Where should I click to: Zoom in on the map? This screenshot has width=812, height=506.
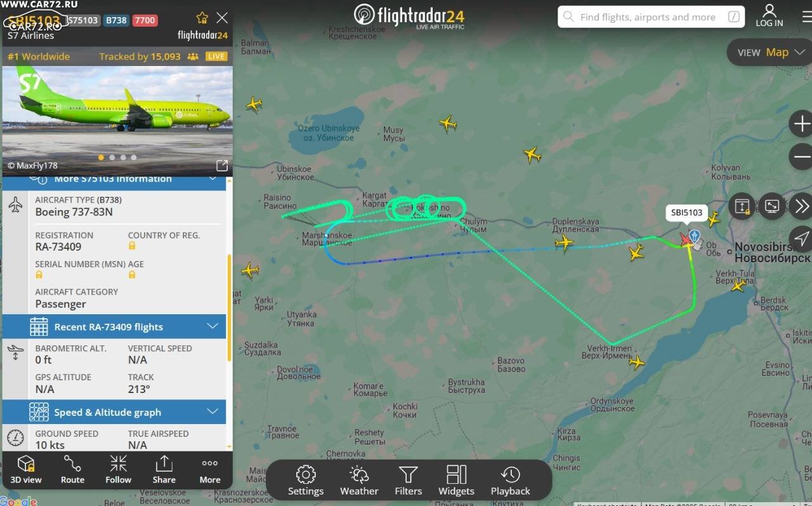click(x=801, y=123)
